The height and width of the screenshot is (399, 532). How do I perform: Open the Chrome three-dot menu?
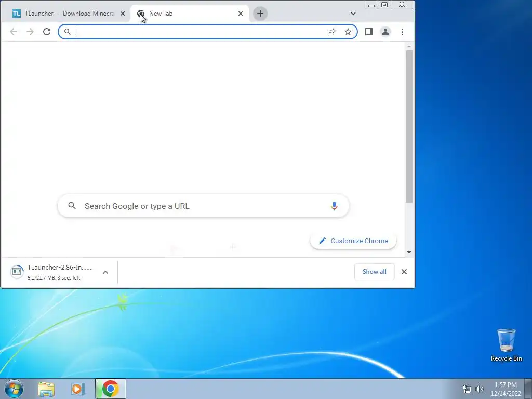(403, 32)
